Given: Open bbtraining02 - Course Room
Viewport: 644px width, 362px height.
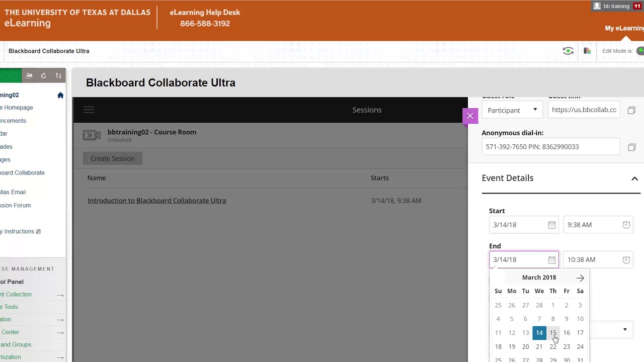Looking at the screenshot, I should pyautogui.click(x=152, y=132).
